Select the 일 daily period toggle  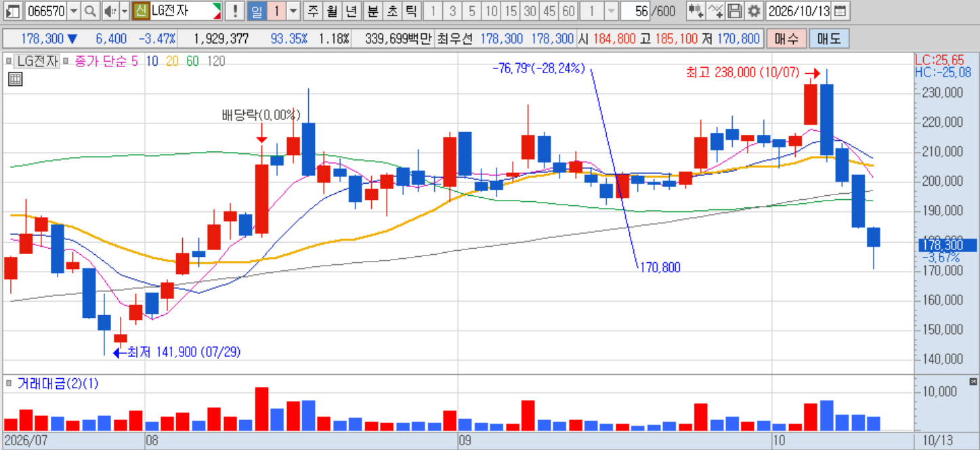pyautogui.click(x=257, y=11)
